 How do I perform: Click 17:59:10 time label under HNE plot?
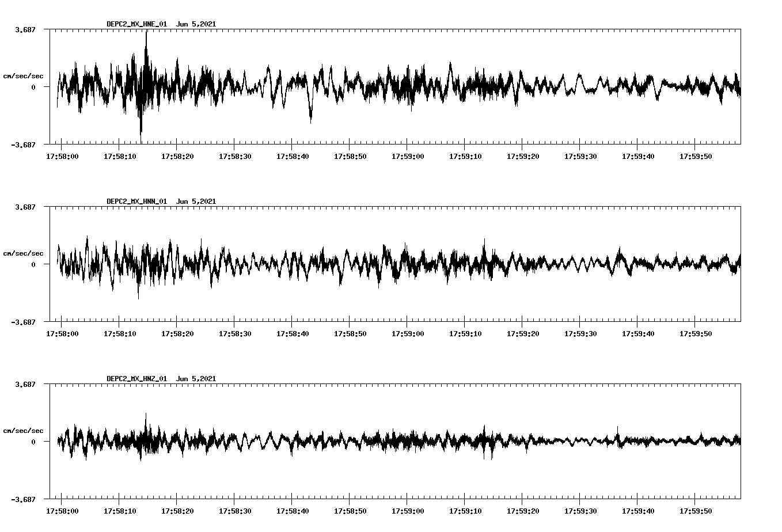[465, 156]
